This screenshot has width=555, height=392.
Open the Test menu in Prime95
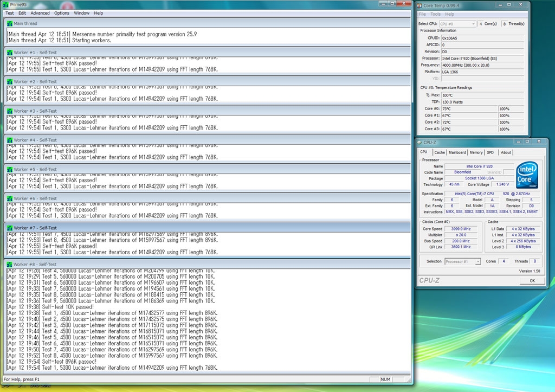9,13
